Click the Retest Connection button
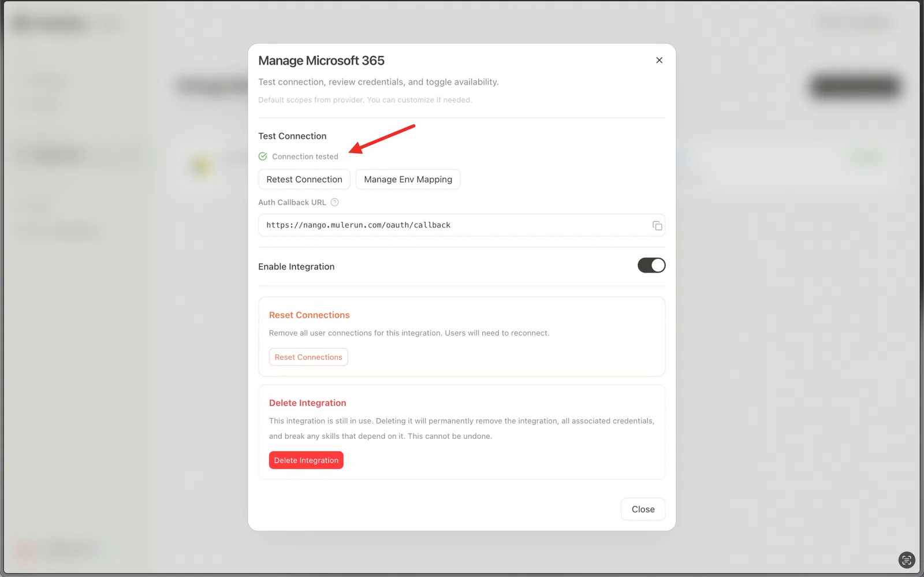The height and width of the screenshot is (577, 924). click(x=304, y=179)
